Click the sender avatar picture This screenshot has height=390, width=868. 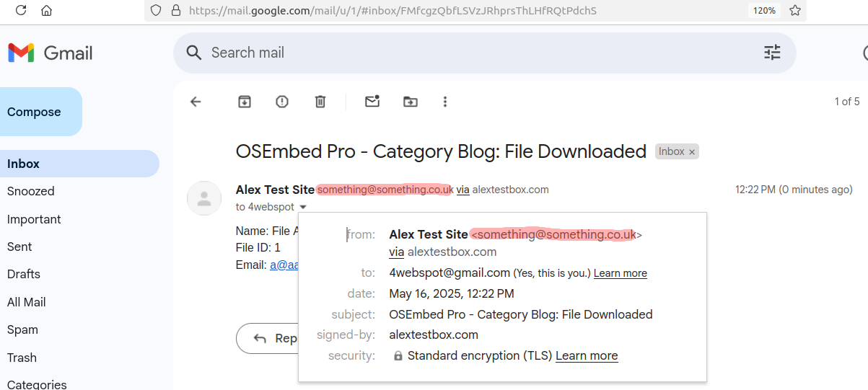tap(204, 198)
